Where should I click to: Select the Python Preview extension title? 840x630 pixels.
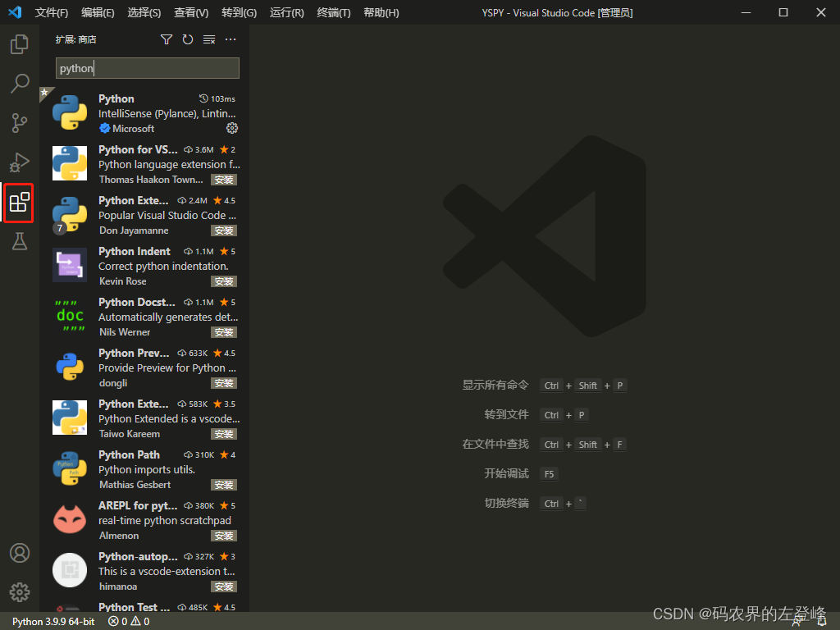click(134, 353)
